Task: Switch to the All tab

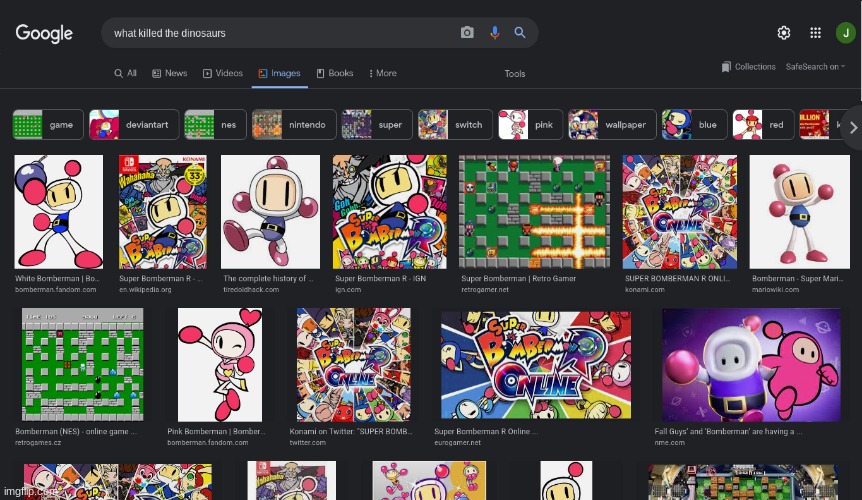Action: 125,73
